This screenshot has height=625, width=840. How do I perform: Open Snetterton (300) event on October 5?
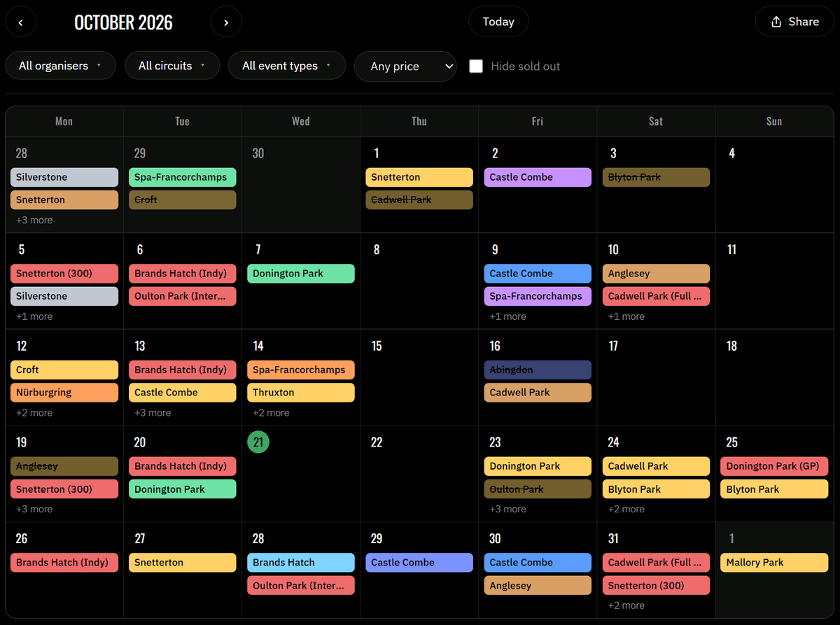64,274
